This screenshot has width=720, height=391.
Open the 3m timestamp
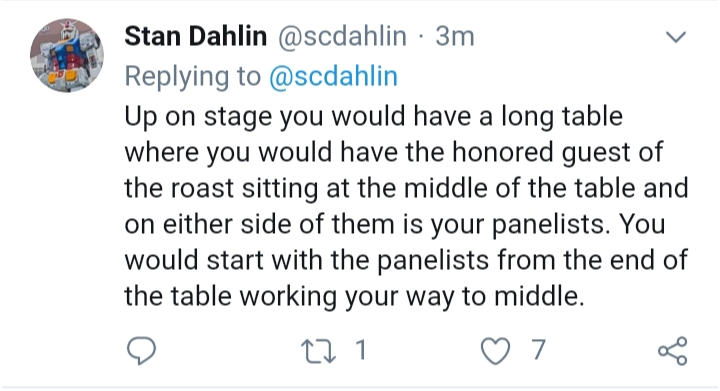(455, 37)
